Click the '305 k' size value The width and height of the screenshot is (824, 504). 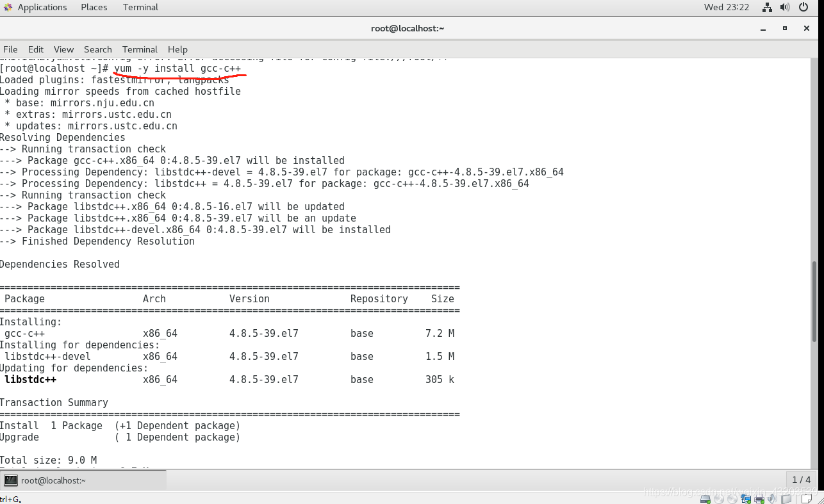point(440,379)
